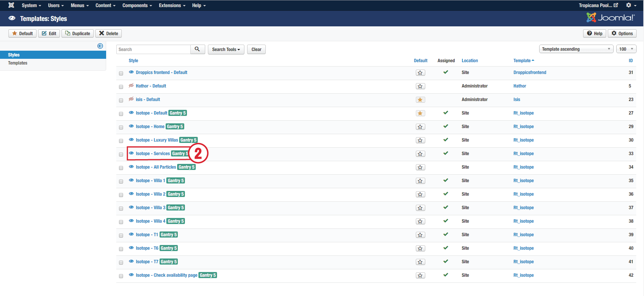The image size is (644, 296).
Task: Expand the Users menu
Action: pyautogui.click(x=56, y=5)
